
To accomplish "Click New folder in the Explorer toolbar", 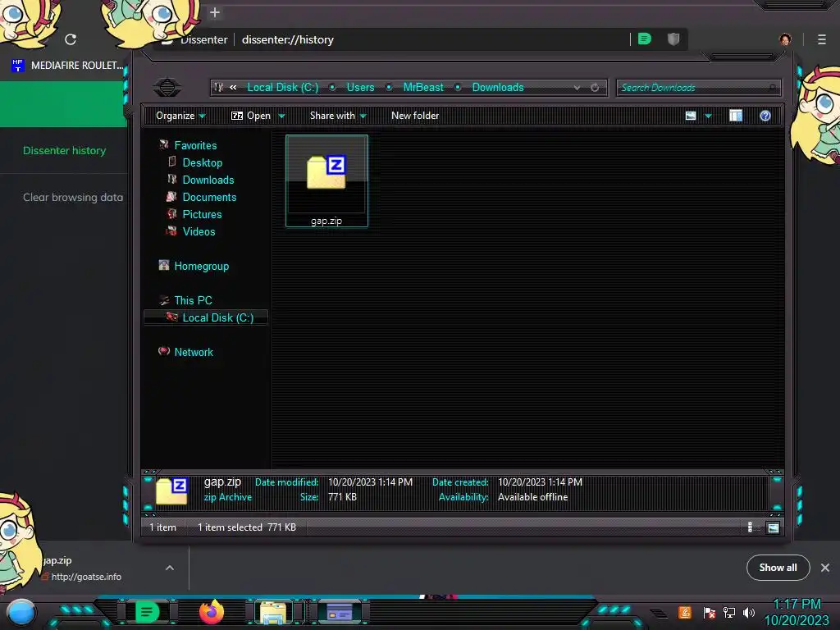I will [x=415, y=116].
